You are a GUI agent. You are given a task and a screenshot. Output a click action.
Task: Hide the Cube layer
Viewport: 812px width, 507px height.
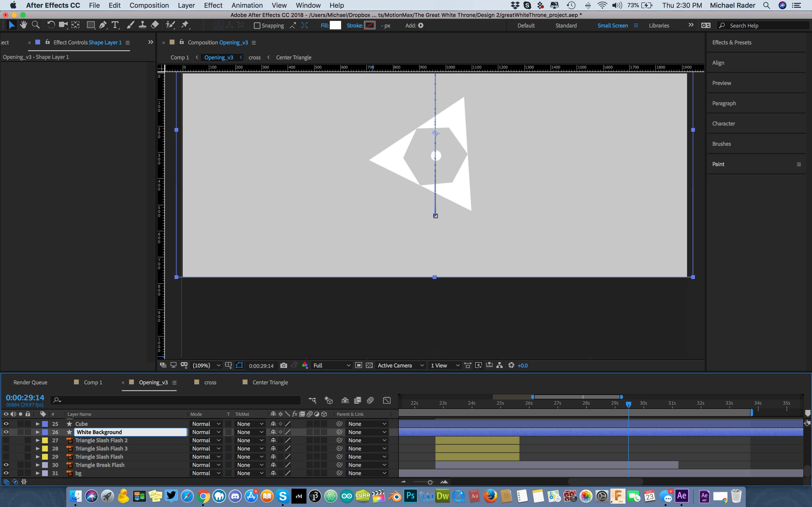coord(6,424)
